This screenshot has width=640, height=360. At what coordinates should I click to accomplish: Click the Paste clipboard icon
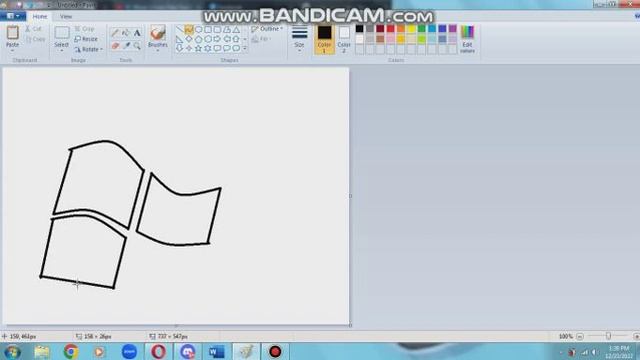point(13,33)
